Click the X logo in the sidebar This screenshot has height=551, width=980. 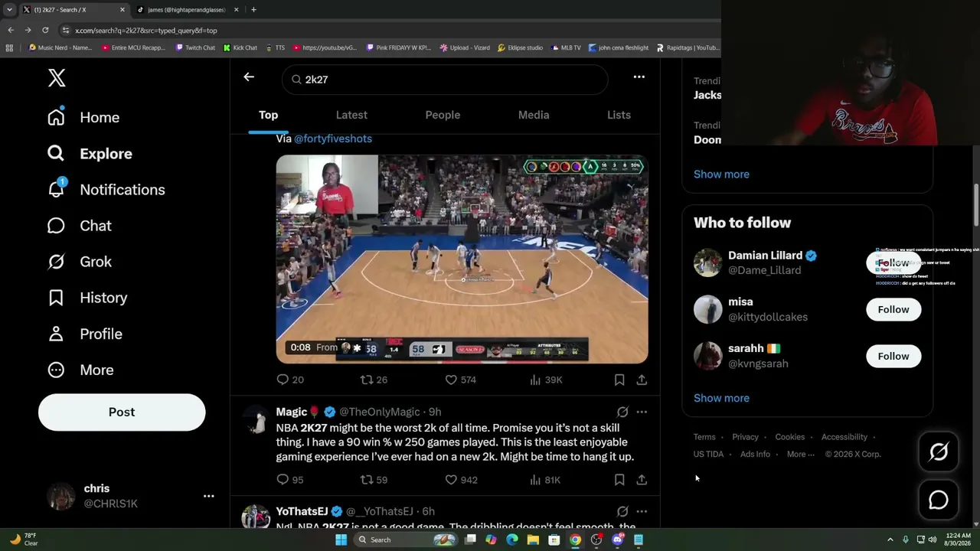coord(57,77)
